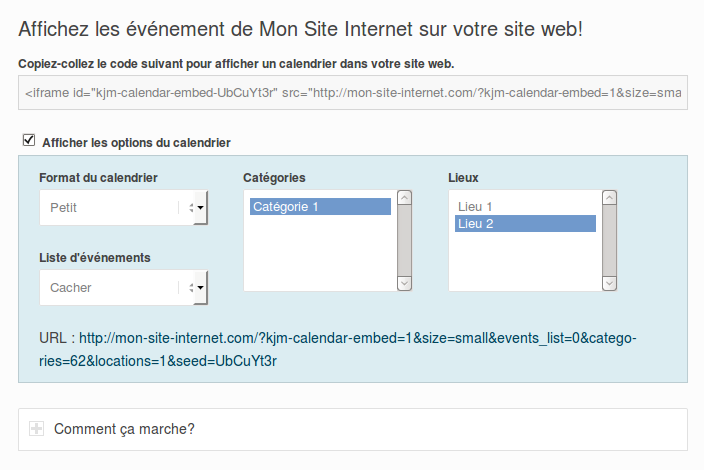
Task: Click the plus icon beside Comment ça marche
Action: point(36,429)
